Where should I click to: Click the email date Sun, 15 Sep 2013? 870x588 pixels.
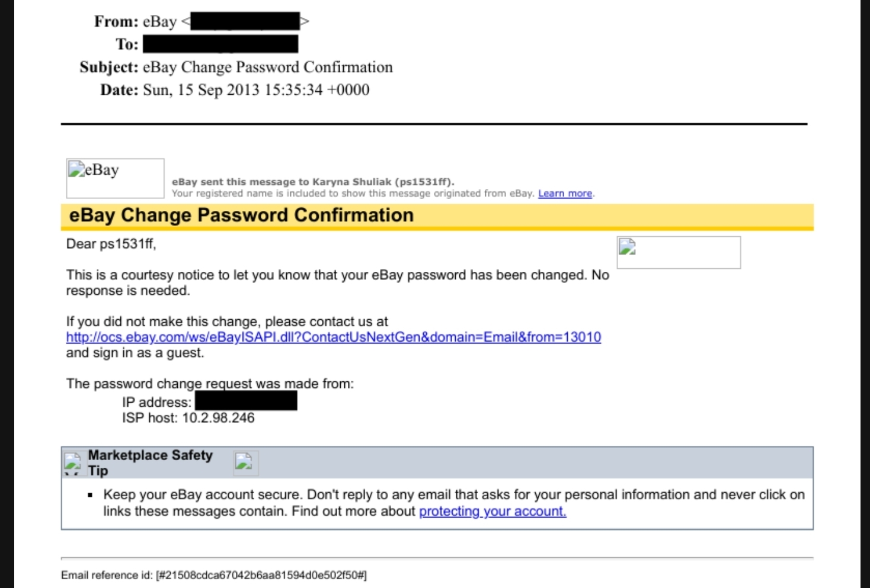click(x=256, y=90)
